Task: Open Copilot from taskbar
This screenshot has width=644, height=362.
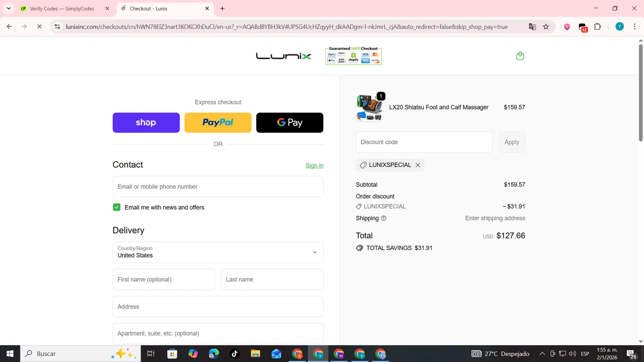Action: tap(193, 354)
